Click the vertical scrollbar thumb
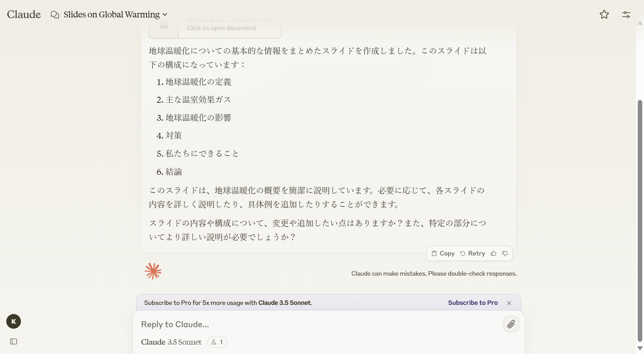The width and height of the screenshot is (644, 354). click(x=640, y=221)
